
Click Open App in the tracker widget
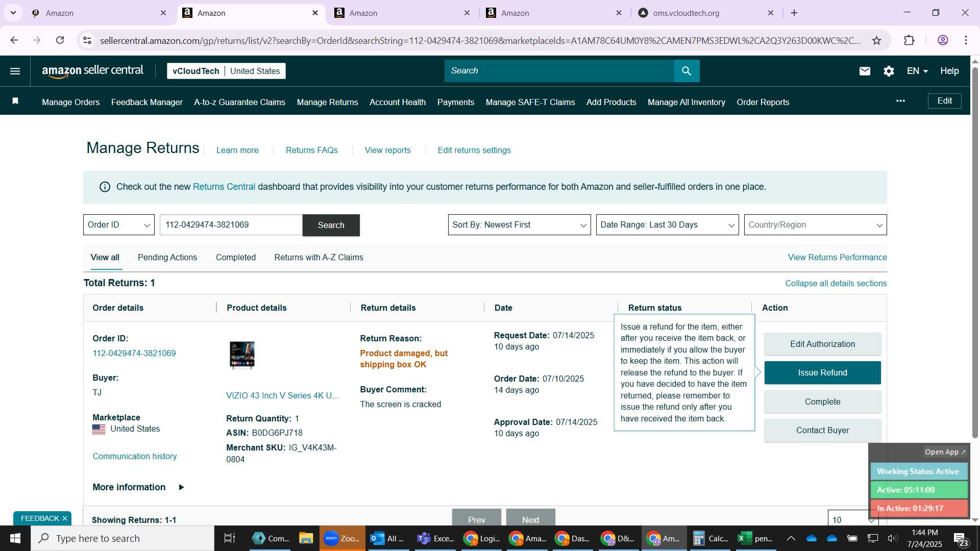coord(945,452)
